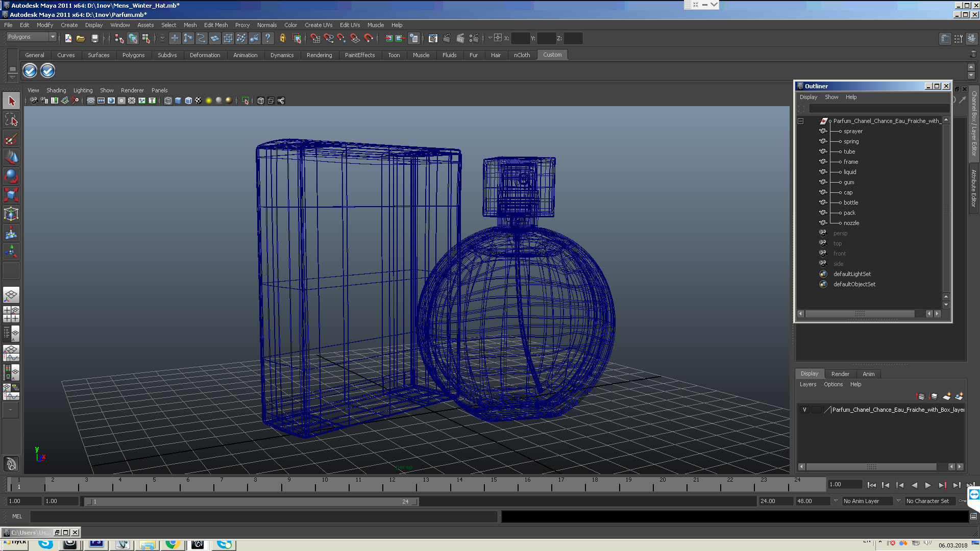
Task: Click the bottle node in Outliner
Action: (850, 203)
